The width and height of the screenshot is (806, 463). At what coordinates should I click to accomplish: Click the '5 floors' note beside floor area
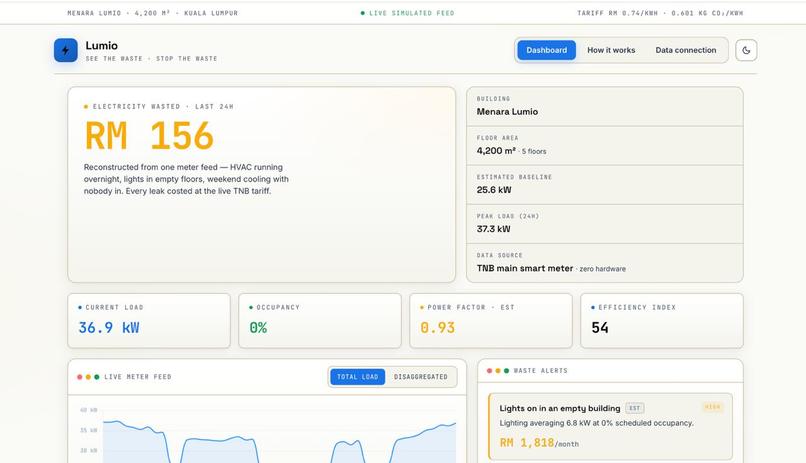(x=534, y=152)
